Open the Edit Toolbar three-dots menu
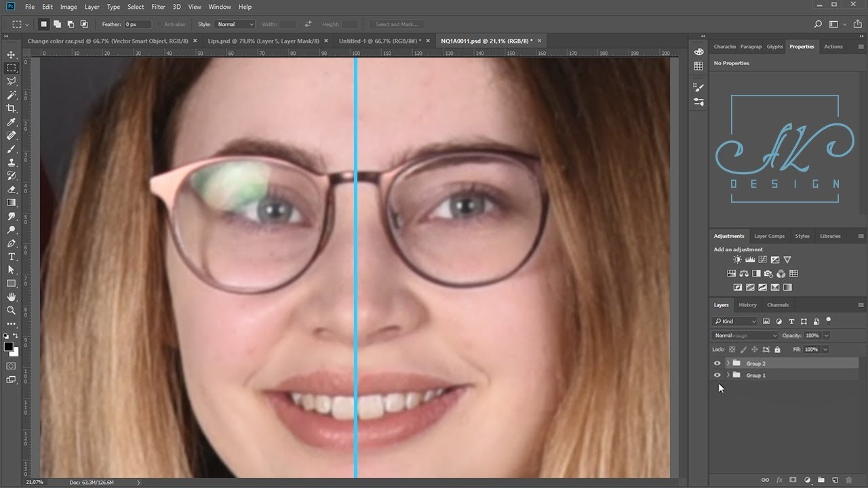 [x=11, y=323]
